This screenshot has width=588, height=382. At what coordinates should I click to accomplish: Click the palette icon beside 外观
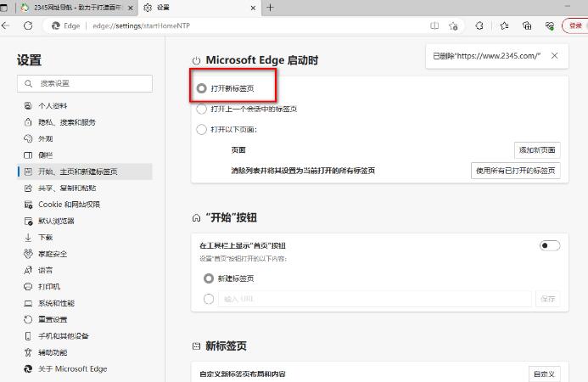pyautogui.click(x=28, y=139)
